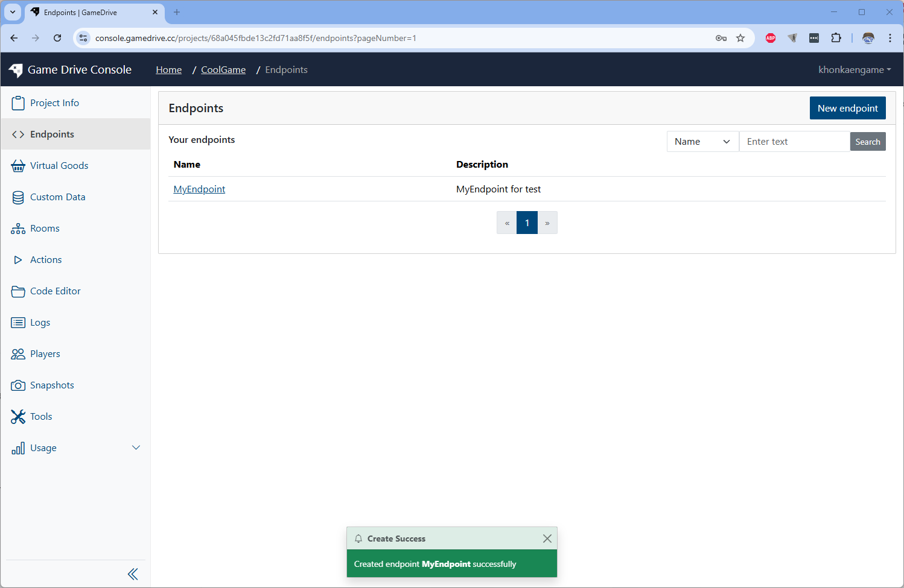The image size is (904, 588).
Task: Open Project Info via clipboard icon
Action: point(18,103)
